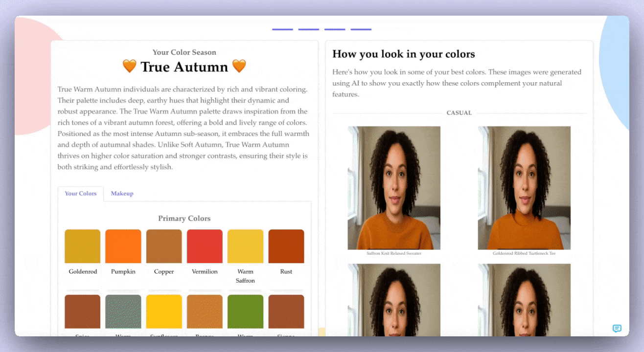The height and width of the screenshot is (352, 644).
Task: Click the orange heart left of True Autumn
Action: (130, 66)
